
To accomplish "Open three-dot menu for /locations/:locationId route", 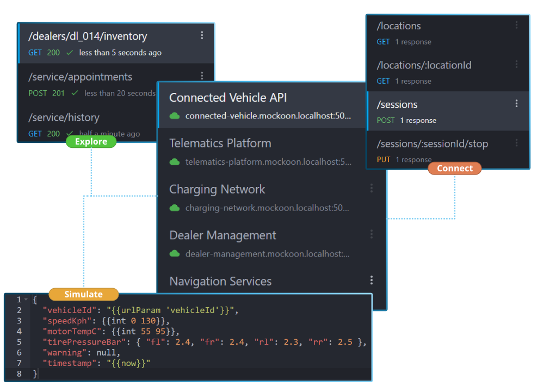I will point(516,64).
